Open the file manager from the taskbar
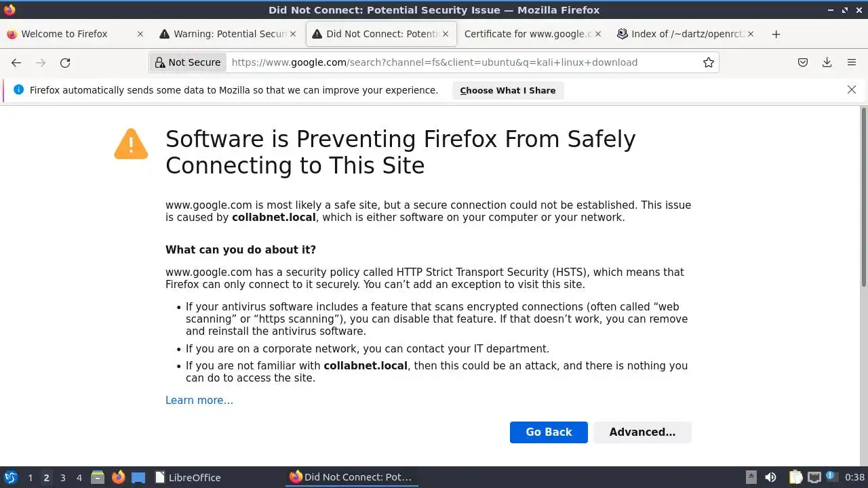 click(x=98, y=477)
